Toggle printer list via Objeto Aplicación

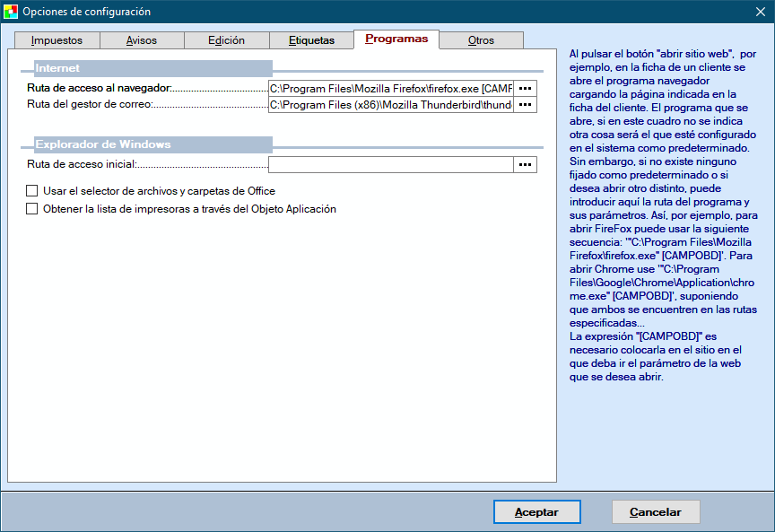coord(32,209)
